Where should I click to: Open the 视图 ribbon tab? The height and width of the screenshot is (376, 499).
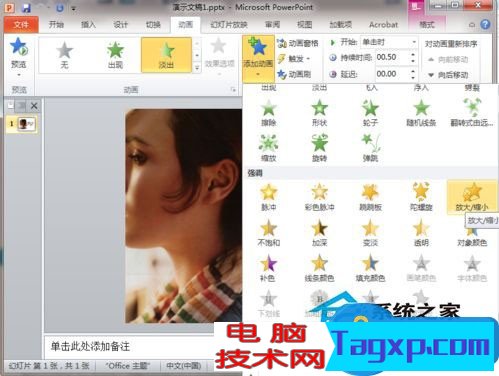[x=304, y=25]
